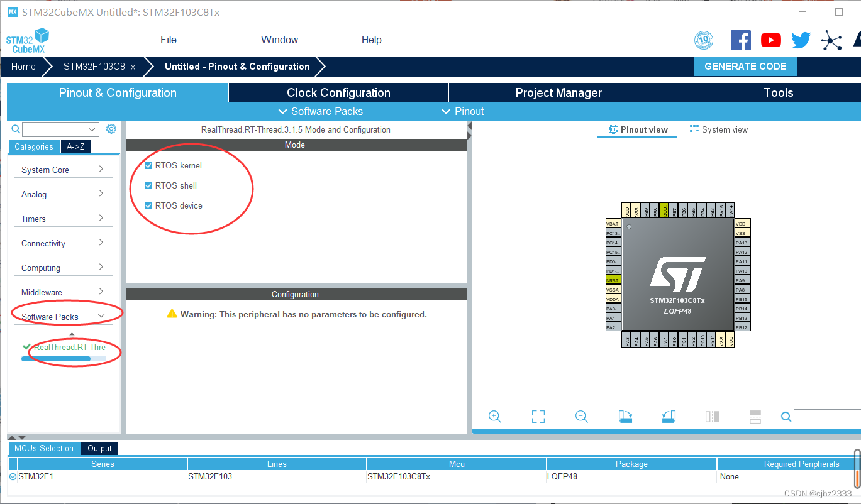Switch to A->Z sorting tab
Viewport: 861px width, 504px height.
76,146
